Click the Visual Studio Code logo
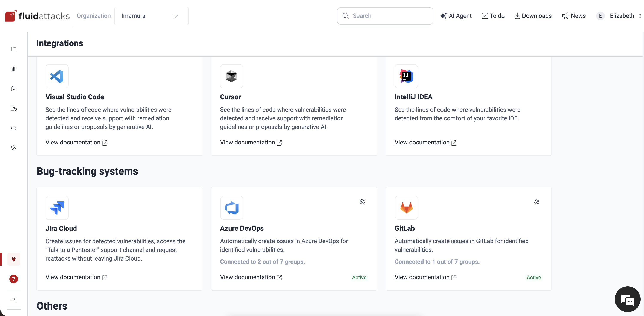This screenshot has height=316, width=644. tap(57, 76)
